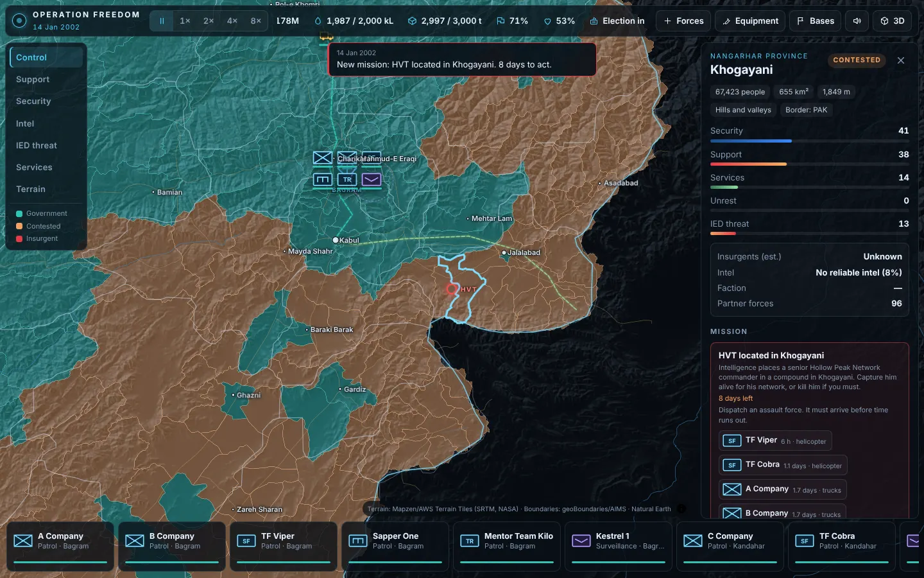This screenshot has width=924, height=578.
Task: Close the Khogayani province panel
Action: (901, 60)
